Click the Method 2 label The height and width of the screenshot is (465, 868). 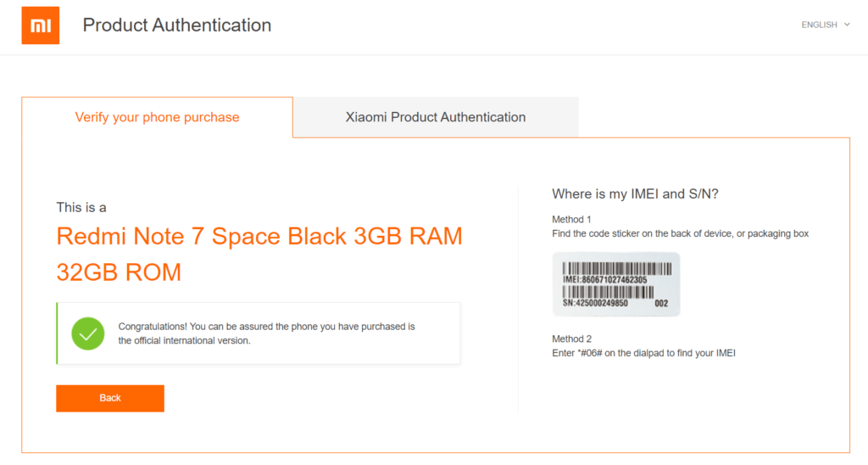coord(572,339)
